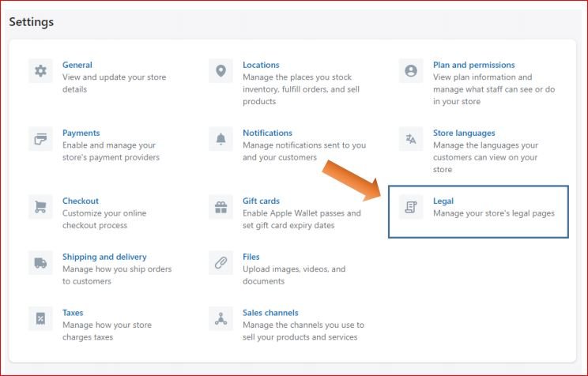The width and height of the screenshot is (588, 376).
Task: Click the General gear icon
Action: pos(40,70)
